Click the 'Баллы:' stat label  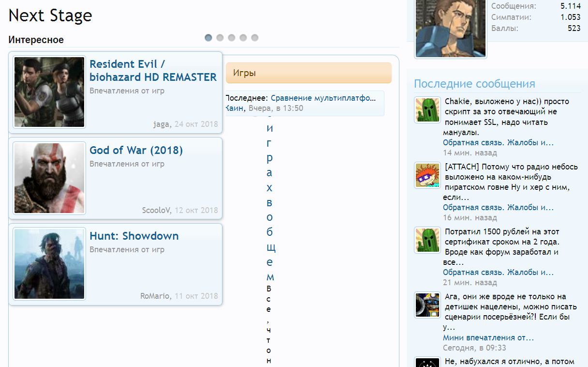coord(505,29)
